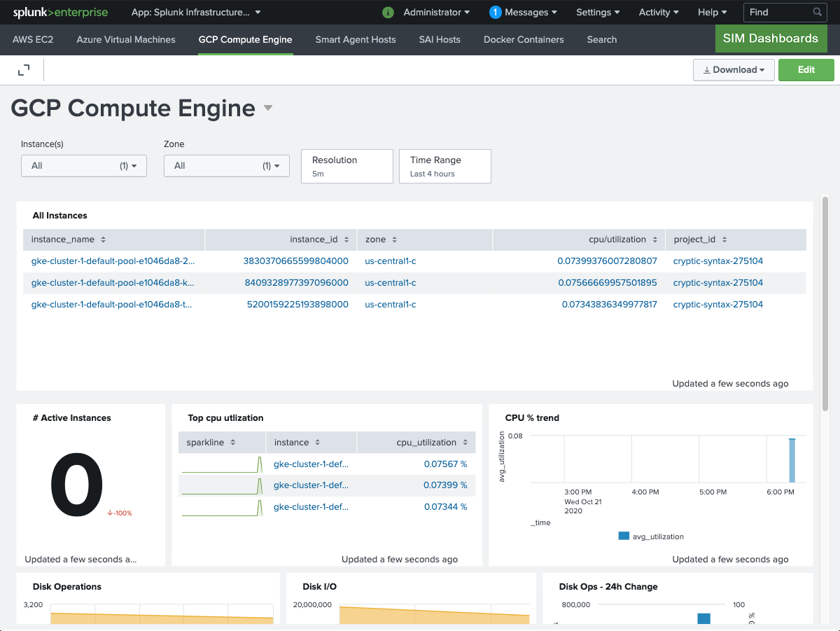Click project cryptic-syntax-275104 in first row
The height and width of the screenshot is (631, 840).
[x=718, y=261]
